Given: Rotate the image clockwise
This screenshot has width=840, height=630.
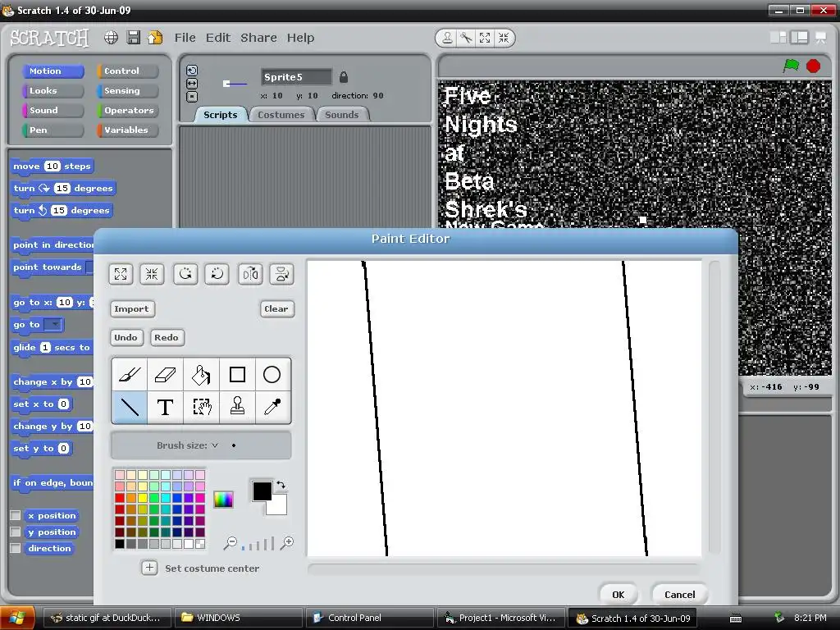Looking at the screenshot, I should click(x=217, y=274).
